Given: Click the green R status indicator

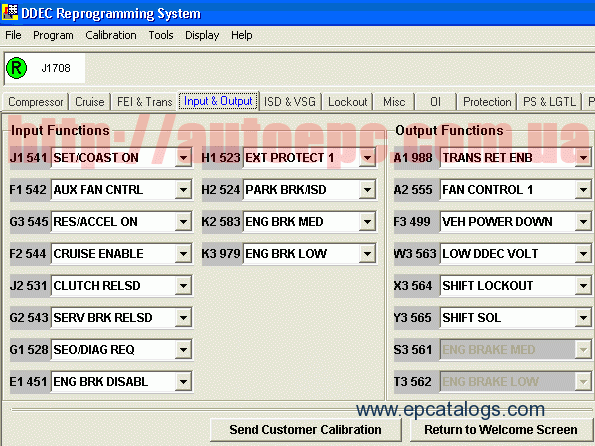Looking at the screenshot, I should pos(16,68).
